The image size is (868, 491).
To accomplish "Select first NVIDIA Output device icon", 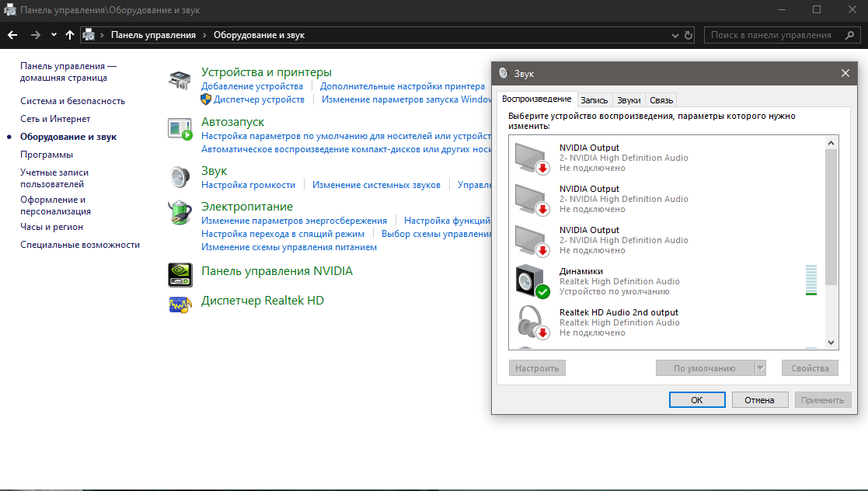I will tap(532, 158).
